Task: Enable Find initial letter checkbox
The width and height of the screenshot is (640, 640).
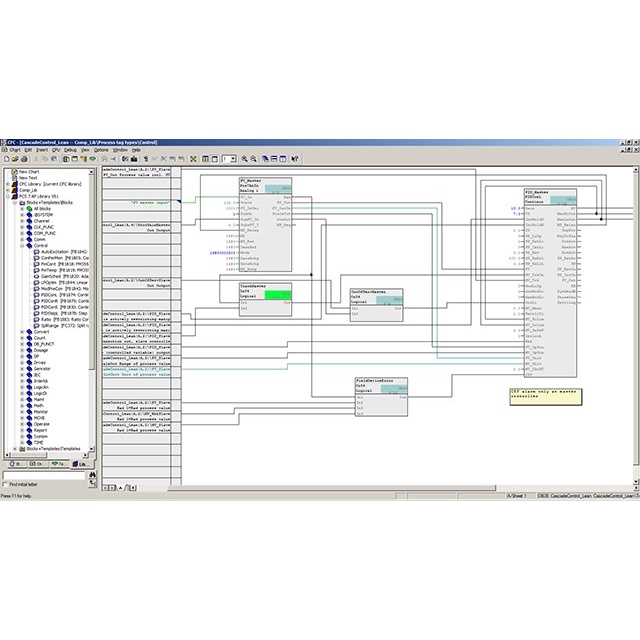Action: click(5, 484)
